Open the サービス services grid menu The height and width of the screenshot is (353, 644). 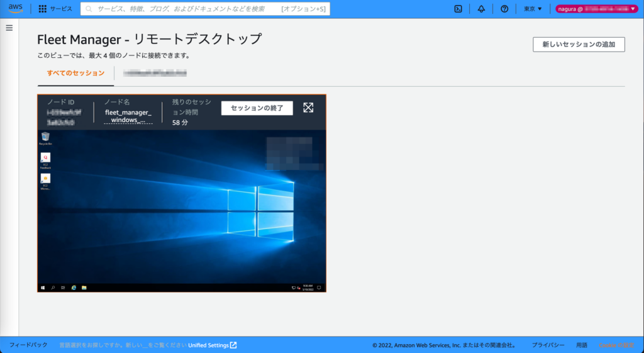tap(55, 9)
